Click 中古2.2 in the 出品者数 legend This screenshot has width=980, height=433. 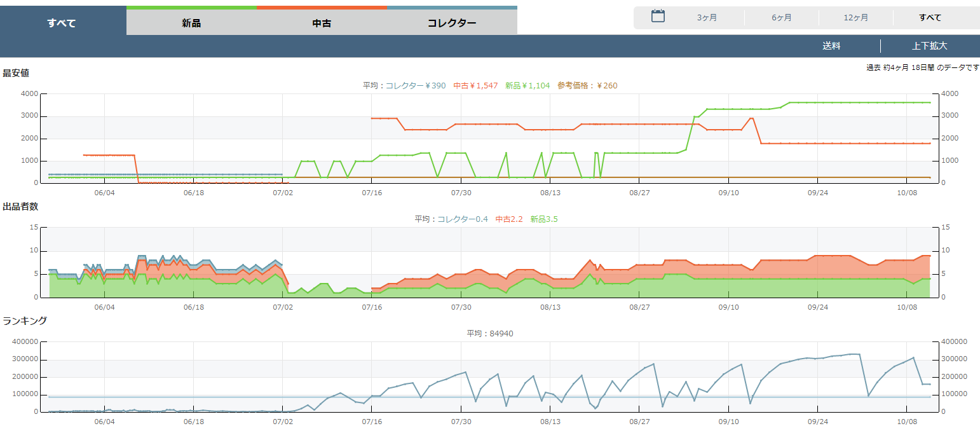(509, 219)
